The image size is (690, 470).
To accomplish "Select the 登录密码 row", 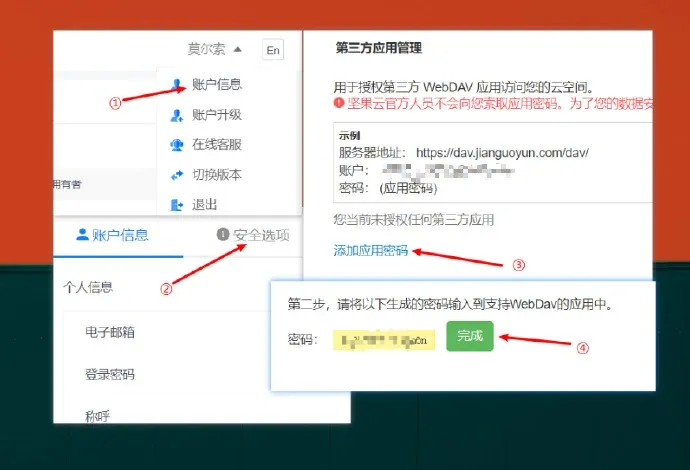I will click(x=109, y=374).
